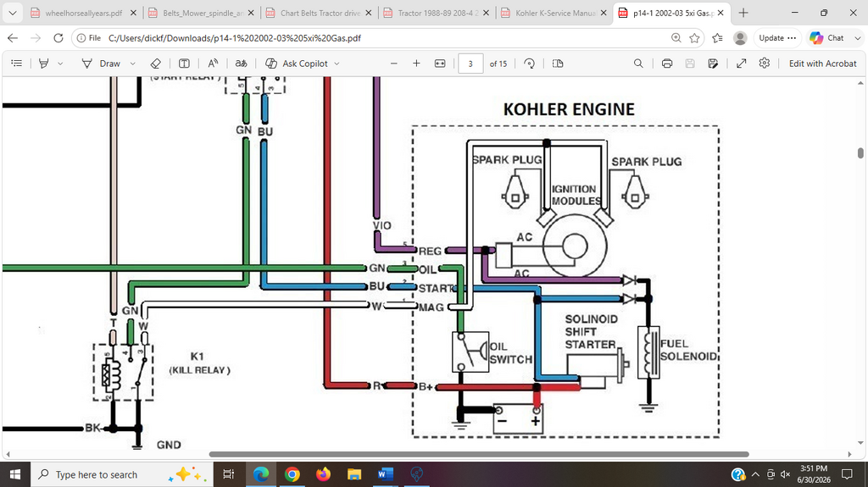Click Edit with Acrobat
The height and width of the screenshot is (487, 868).
coord(822,64)
